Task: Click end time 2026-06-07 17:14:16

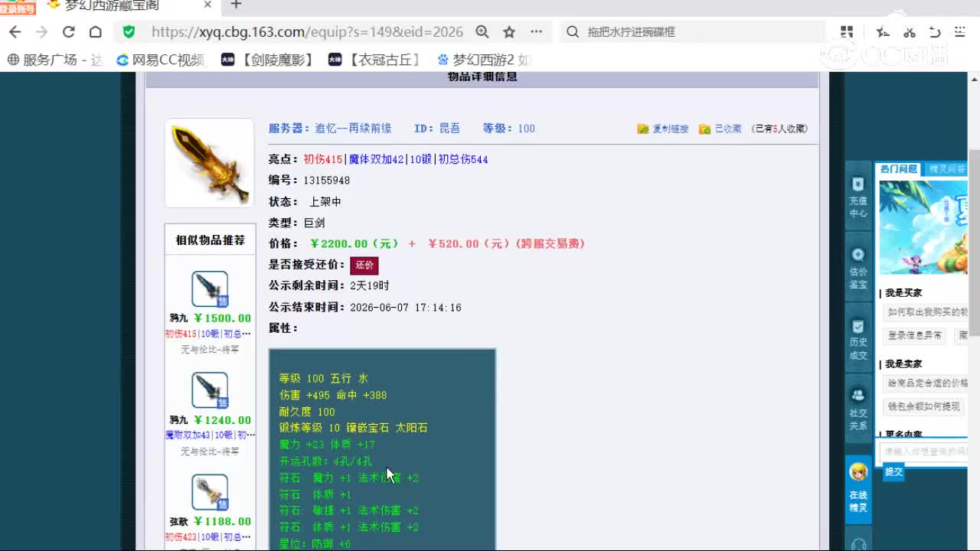Action: pos(406,307)
